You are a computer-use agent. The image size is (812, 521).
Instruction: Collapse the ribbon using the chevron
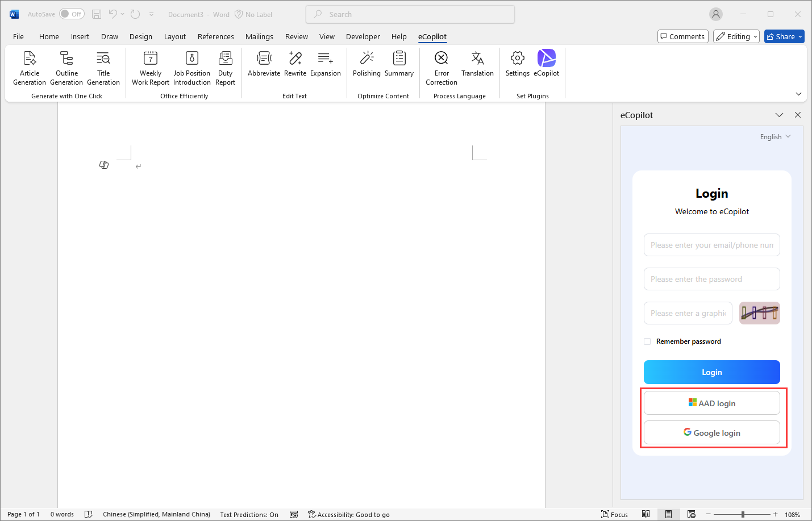[x=798, y=94]
